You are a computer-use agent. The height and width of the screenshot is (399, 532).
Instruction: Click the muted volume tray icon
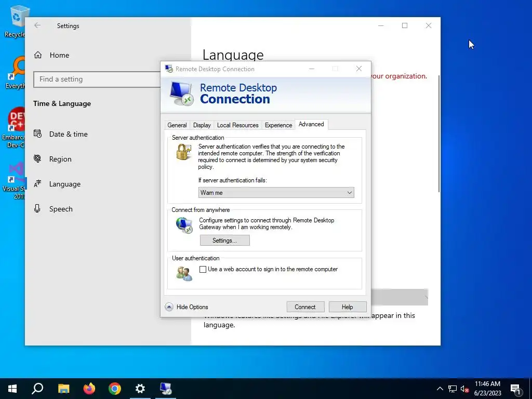tap(464, 389)
